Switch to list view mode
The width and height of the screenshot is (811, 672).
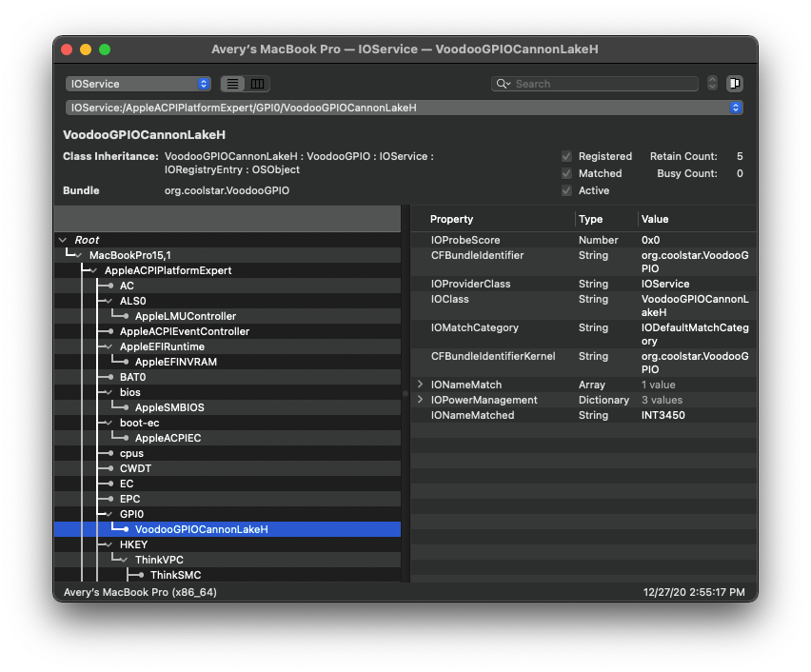coord(232,84)
